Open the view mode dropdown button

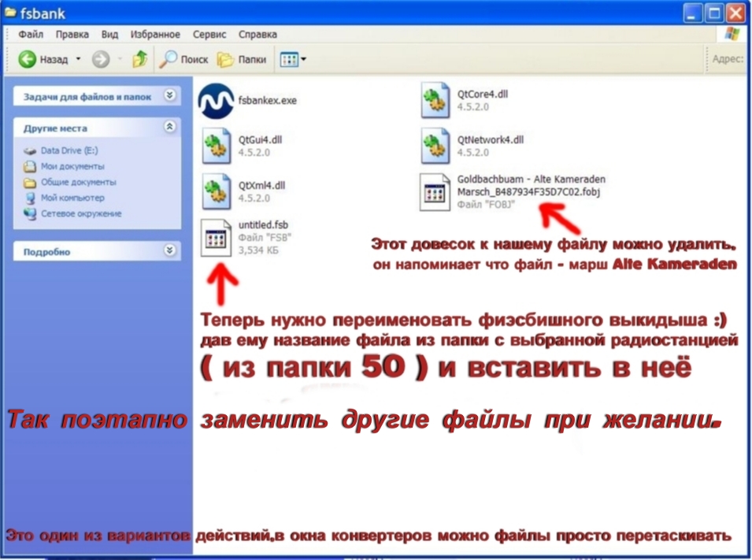tap(293, 60)
